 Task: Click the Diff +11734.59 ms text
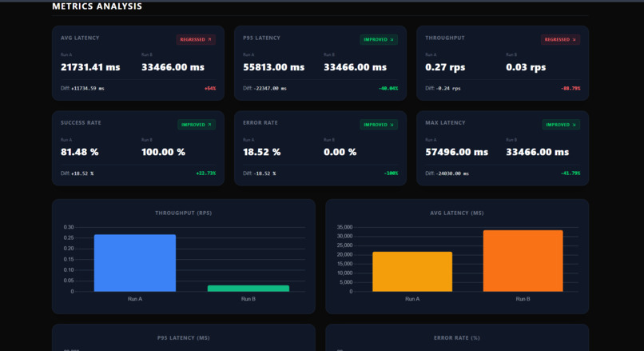(82, 89)
